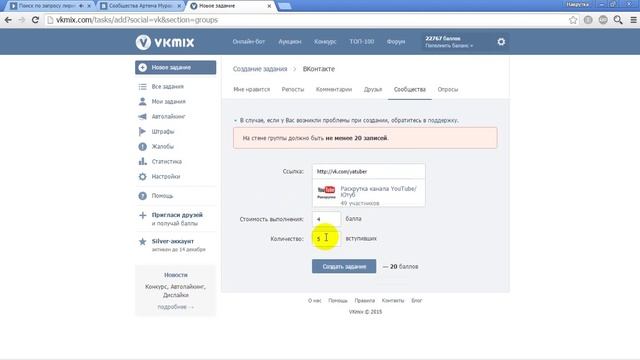
Task: Open the Опросы tab
Action: click(448, 89)
